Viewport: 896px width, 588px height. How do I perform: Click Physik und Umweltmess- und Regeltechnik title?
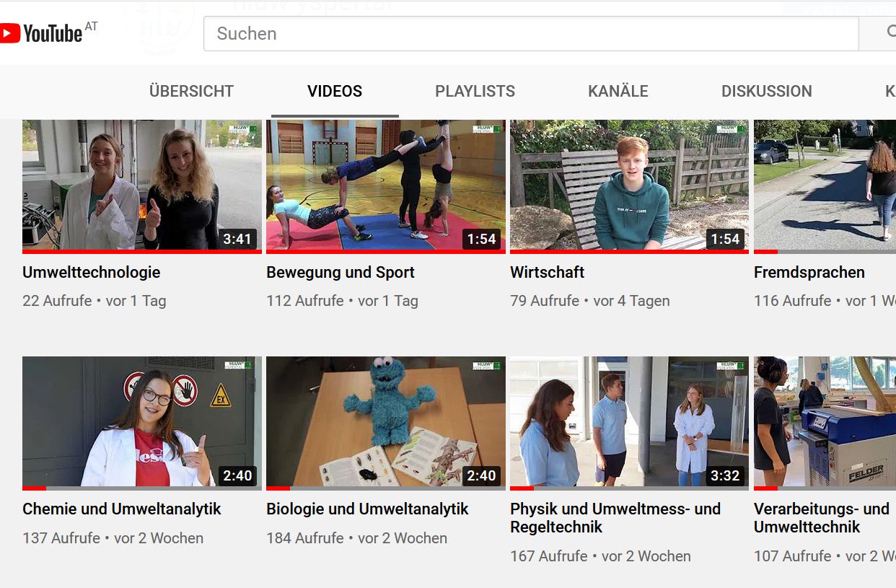[615, 518]
